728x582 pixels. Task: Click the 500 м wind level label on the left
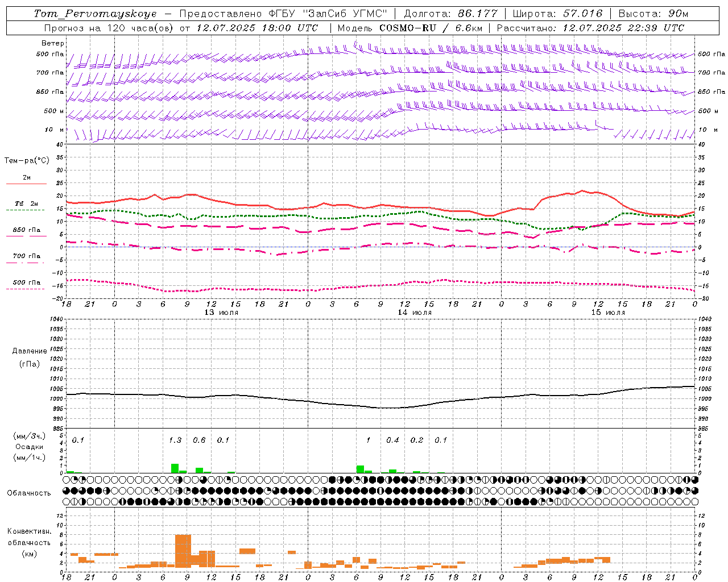(54, 111)
